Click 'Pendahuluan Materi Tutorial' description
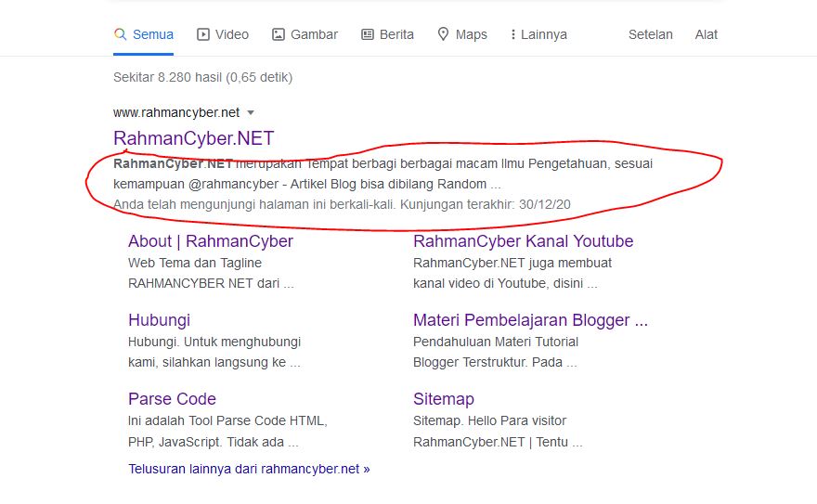 click(x=496, y=342)
